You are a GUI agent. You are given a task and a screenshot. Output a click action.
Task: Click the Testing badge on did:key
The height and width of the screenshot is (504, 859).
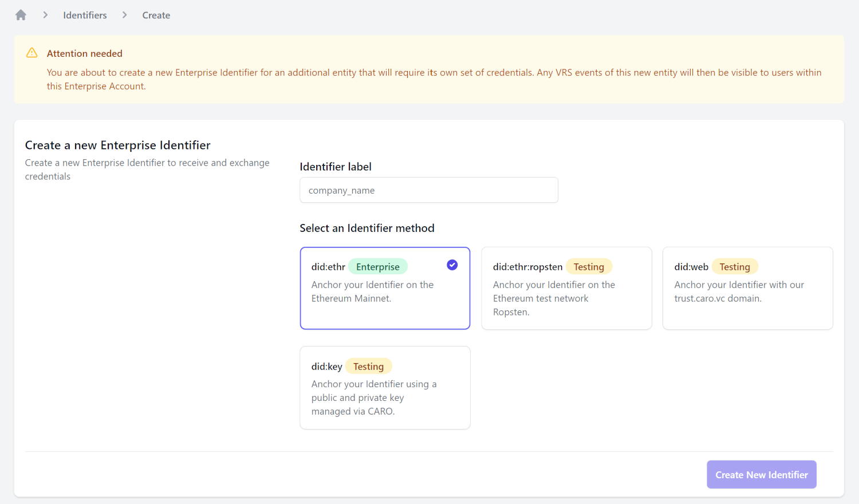(x=368, y=367)
